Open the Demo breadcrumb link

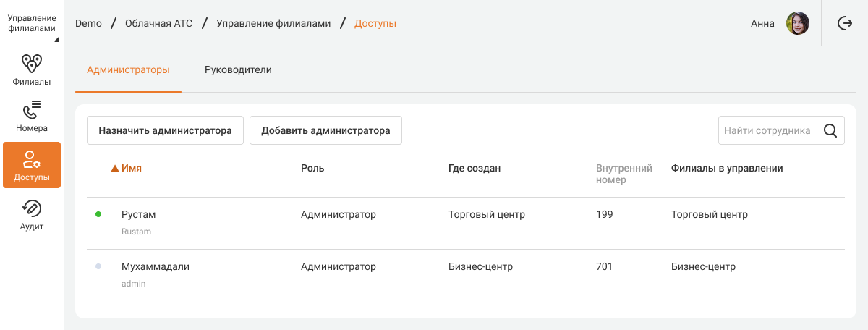88,23
